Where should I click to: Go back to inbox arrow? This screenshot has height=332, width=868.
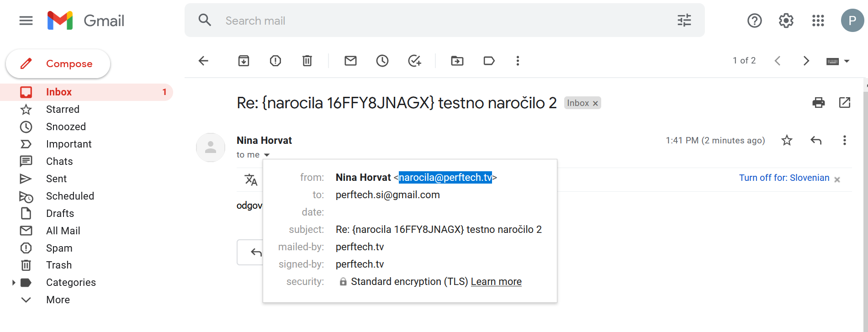coord(203,61)
